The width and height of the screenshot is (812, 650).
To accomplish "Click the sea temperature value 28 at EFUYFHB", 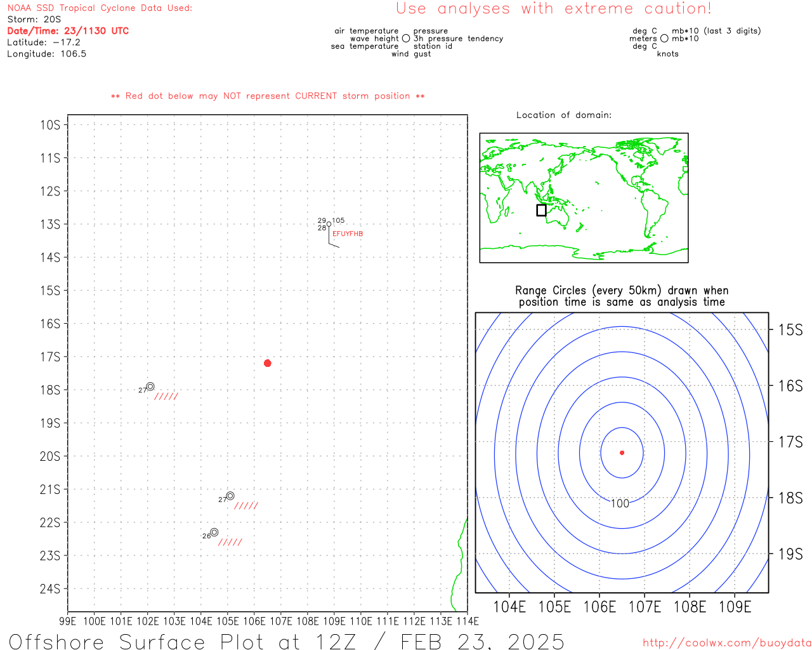I will (x=322, y=228).
